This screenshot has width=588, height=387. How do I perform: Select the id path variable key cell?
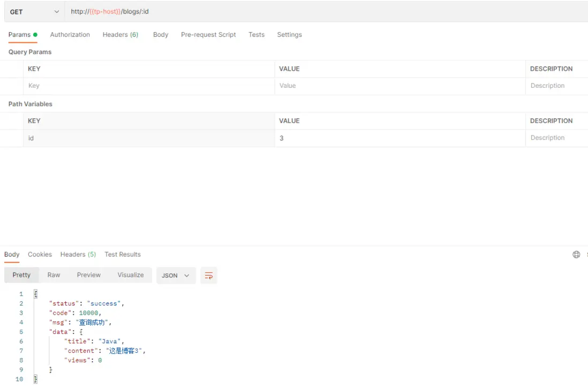149,138
